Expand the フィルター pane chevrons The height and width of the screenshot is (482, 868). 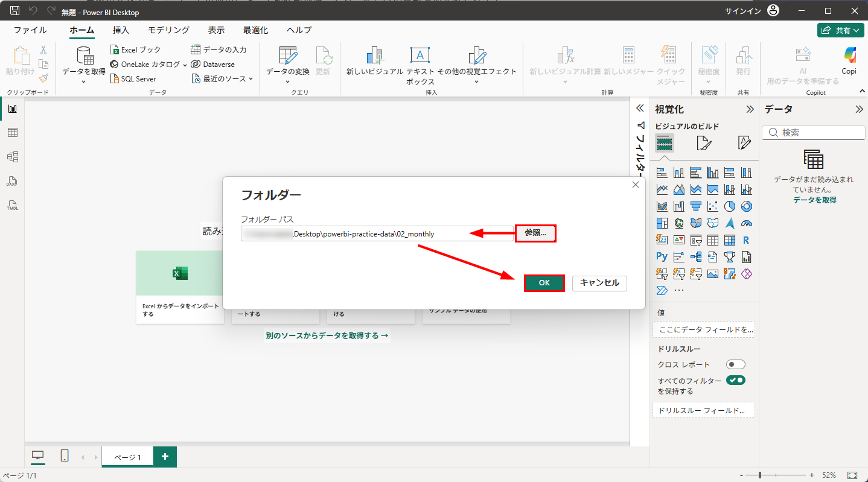[640, 109]
